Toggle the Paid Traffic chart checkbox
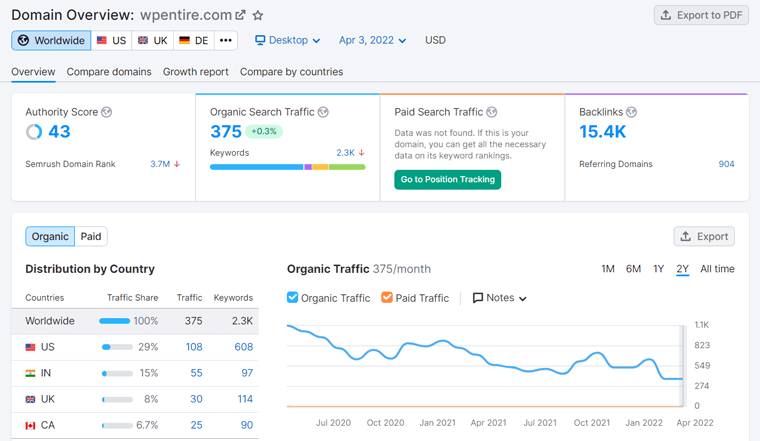760x441 pixels. tap(387, 297)
